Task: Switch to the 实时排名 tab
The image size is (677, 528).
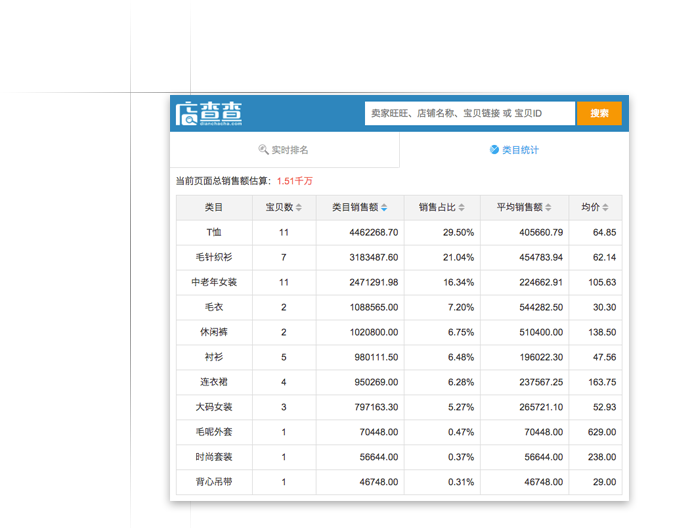Action: point(284,150)
